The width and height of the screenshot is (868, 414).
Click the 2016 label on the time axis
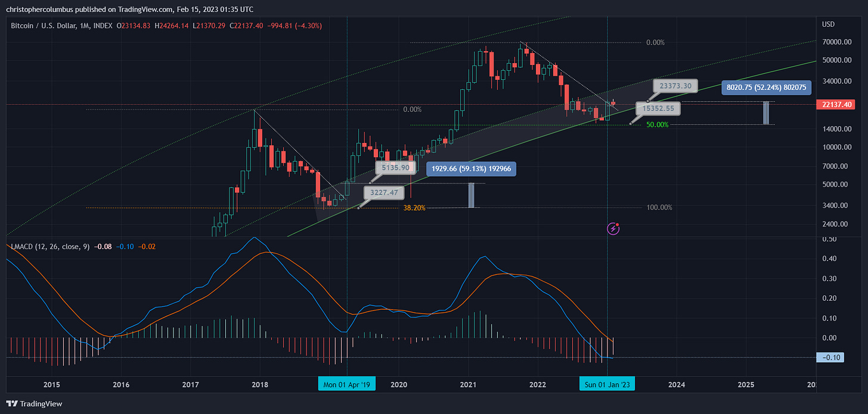pyautogui.click(x=121, y=385)
